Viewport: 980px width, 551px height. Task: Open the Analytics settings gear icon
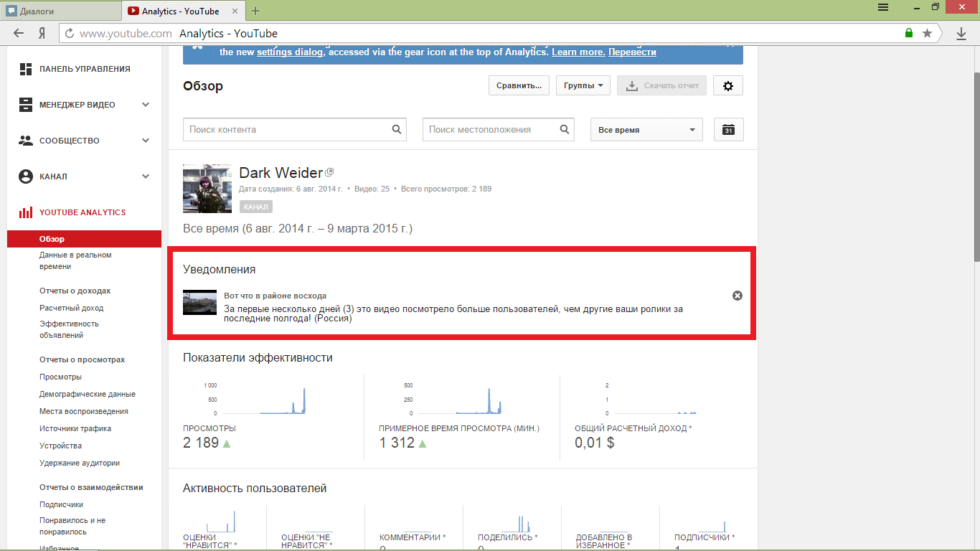[x=728, y=85]
